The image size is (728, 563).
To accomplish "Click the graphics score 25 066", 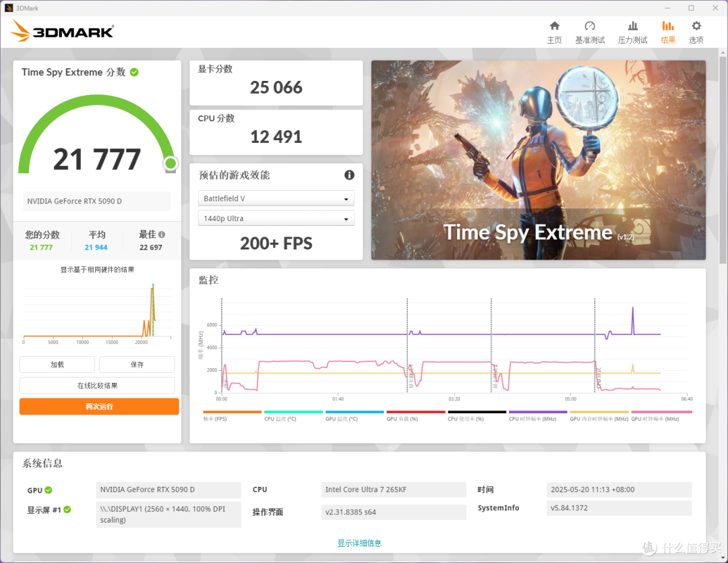I will point(276,88).
